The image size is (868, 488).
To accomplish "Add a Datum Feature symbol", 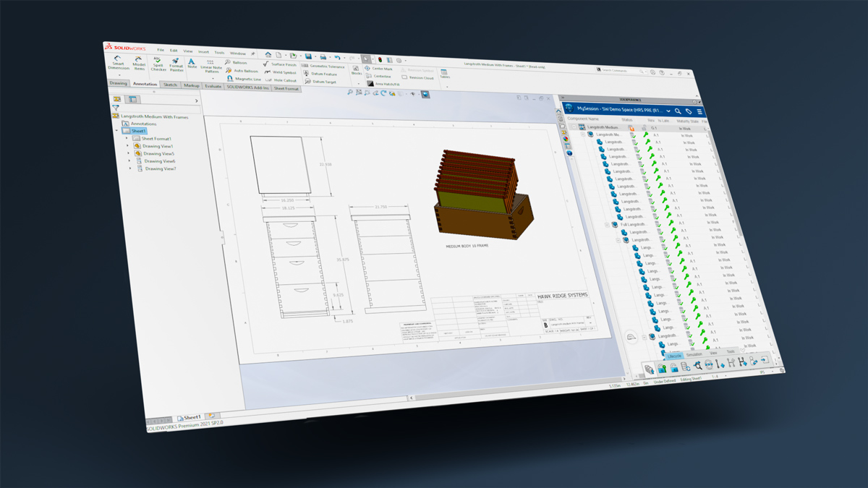I will pyautogui.click(x=320, y=74).
